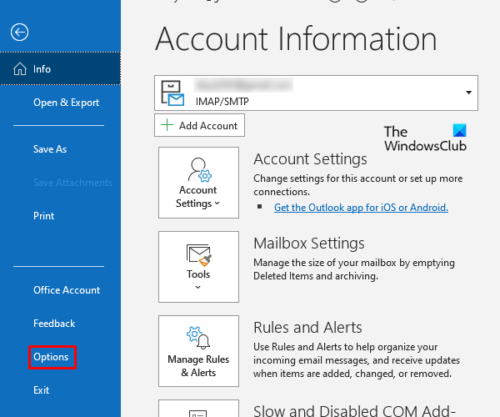Click the Account Settings person-gear icon
This screenshot has width=500, height=417.
pos(199,170)
